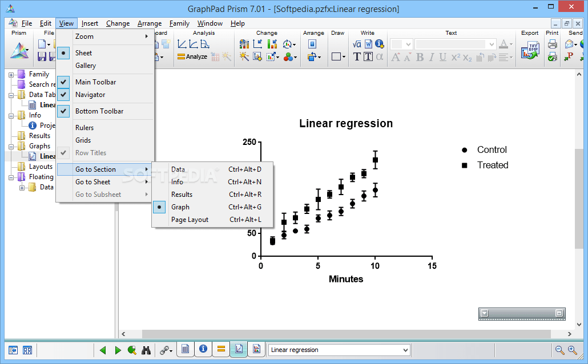Click the next sheet green arrow
The image size is (588, 364).
click(x=118, y=350)
